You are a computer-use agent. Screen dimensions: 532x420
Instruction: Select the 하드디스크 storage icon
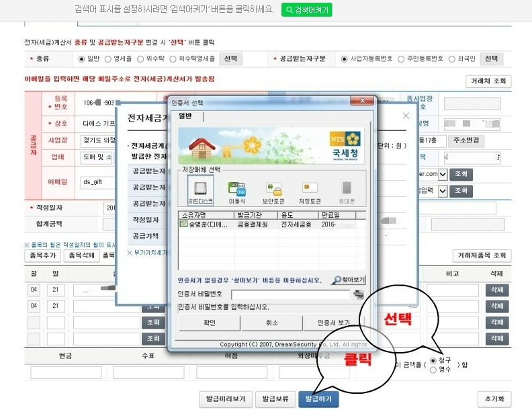point(195,191)
